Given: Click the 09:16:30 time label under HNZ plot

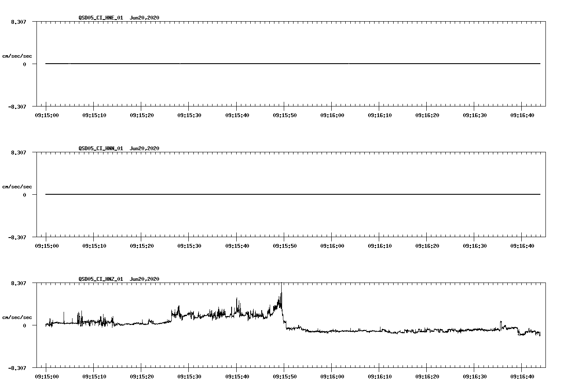Looking at the screenshot, I should click(474, 376).
